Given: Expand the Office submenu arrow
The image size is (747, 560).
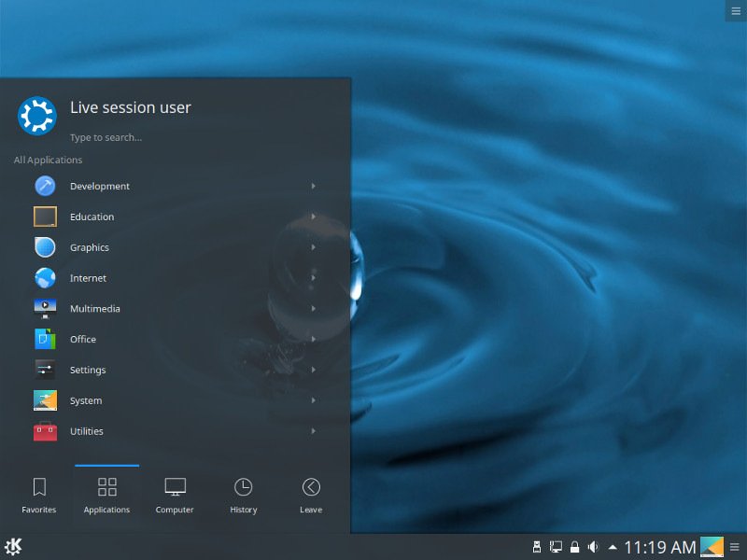Looking at the screenshot, I should (313, 339).
